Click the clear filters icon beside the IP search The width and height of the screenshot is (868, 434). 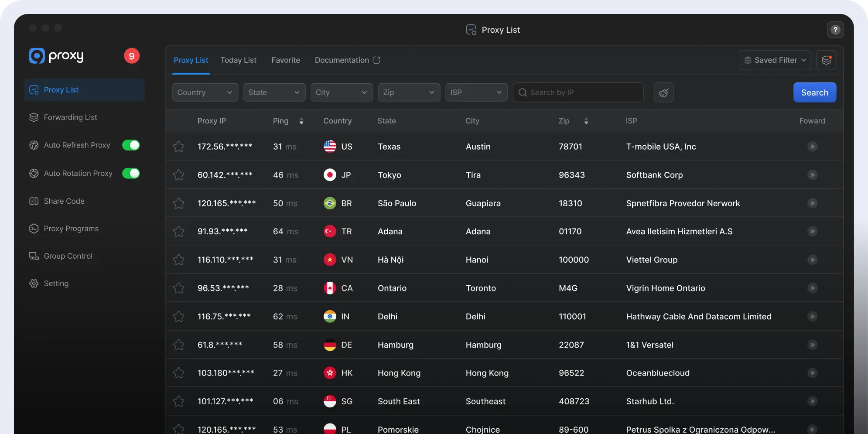663,92
